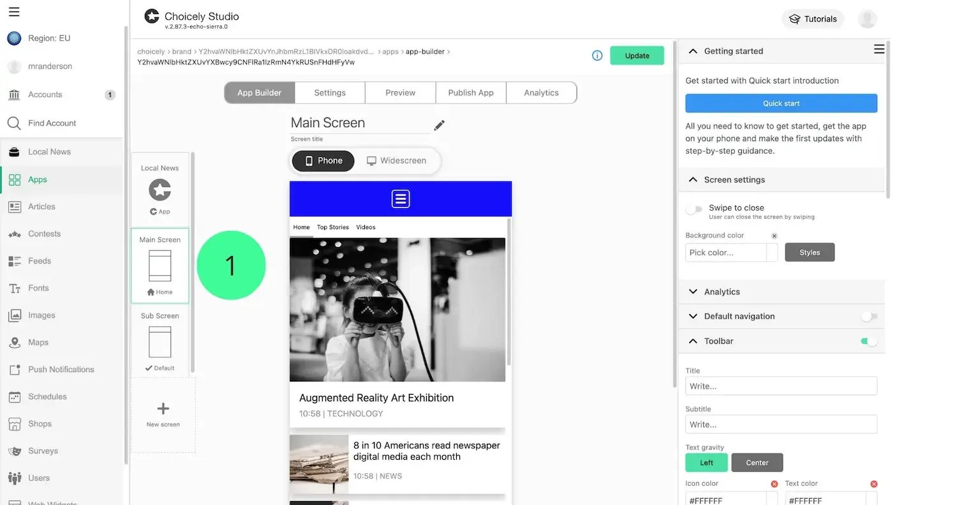Click the Contests icon in sidebar
The width and height of the screenshot is (980, 505).
click(14, 234)
